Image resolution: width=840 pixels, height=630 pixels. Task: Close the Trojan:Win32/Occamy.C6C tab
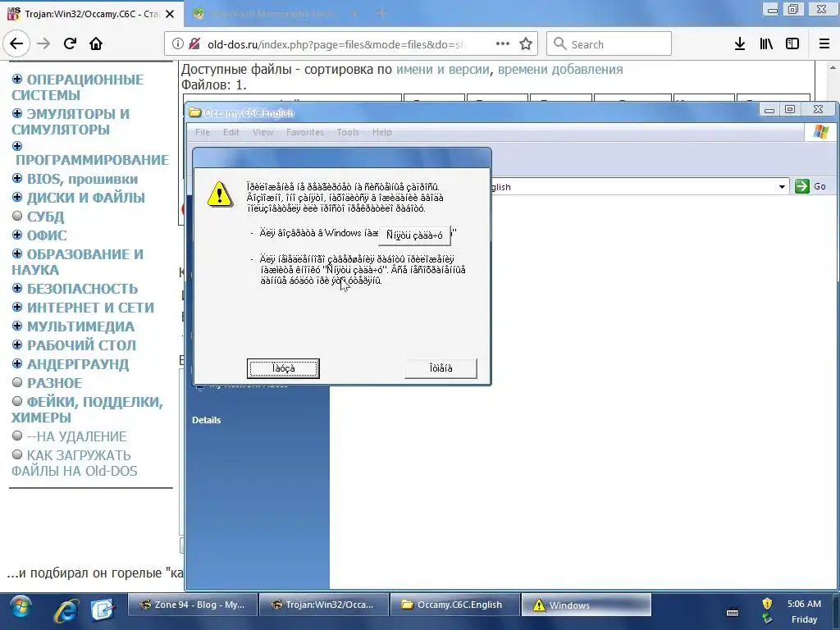(170, 14)
